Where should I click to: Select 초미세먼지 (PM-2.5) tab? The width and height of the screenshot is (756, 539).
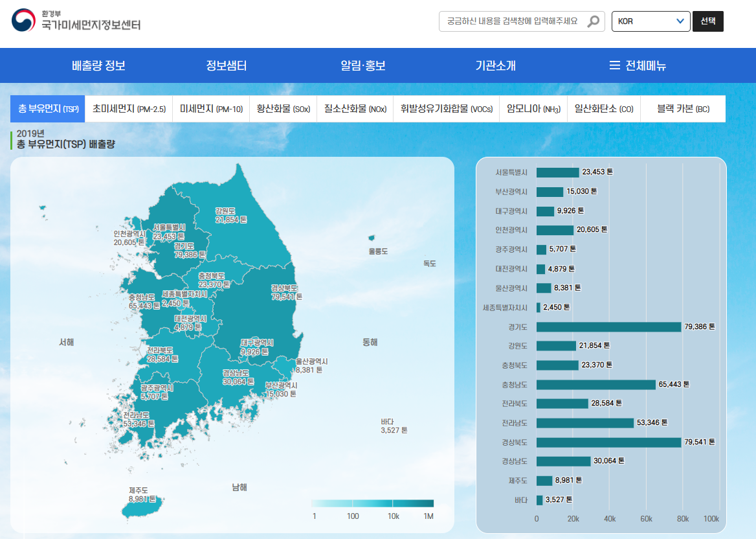(x=128, y=109)
